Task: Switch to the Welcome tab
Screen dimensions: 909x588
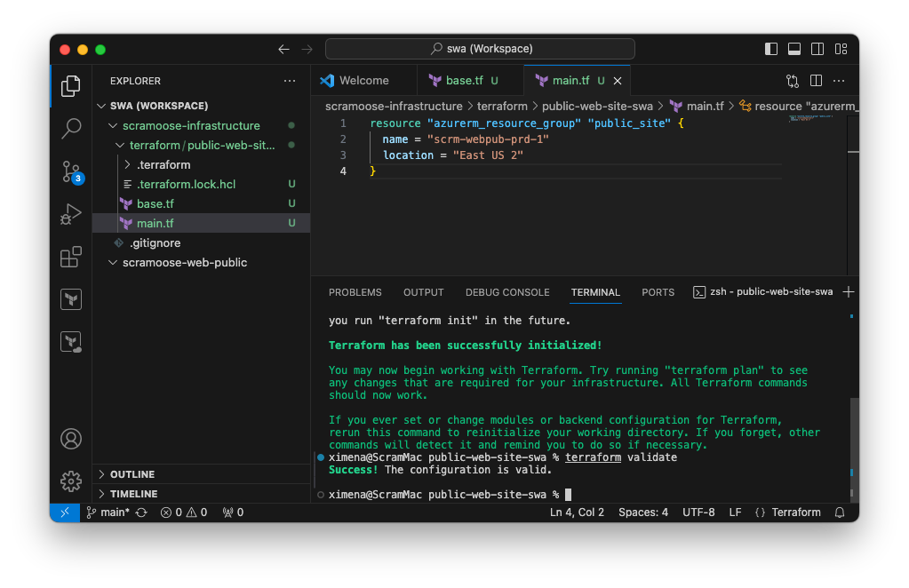Action: tap(364, 81)
